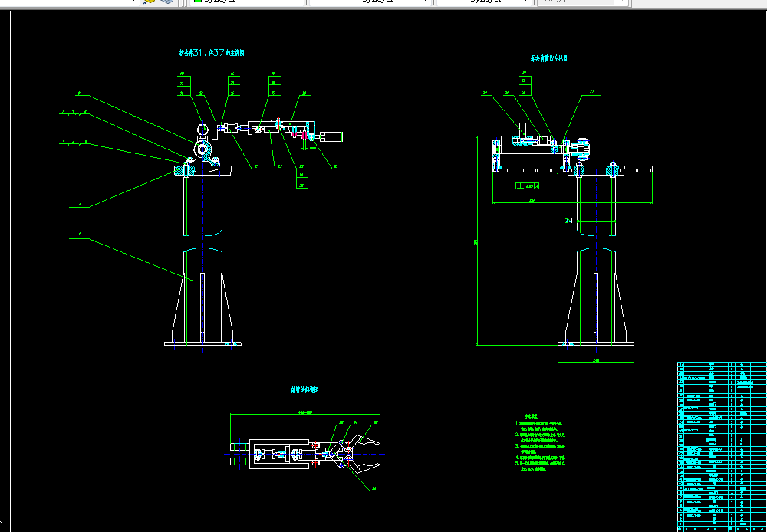Select the geometric tolerance frame under the arm
This screenshot has width=767, height=532.
[528, 186]
